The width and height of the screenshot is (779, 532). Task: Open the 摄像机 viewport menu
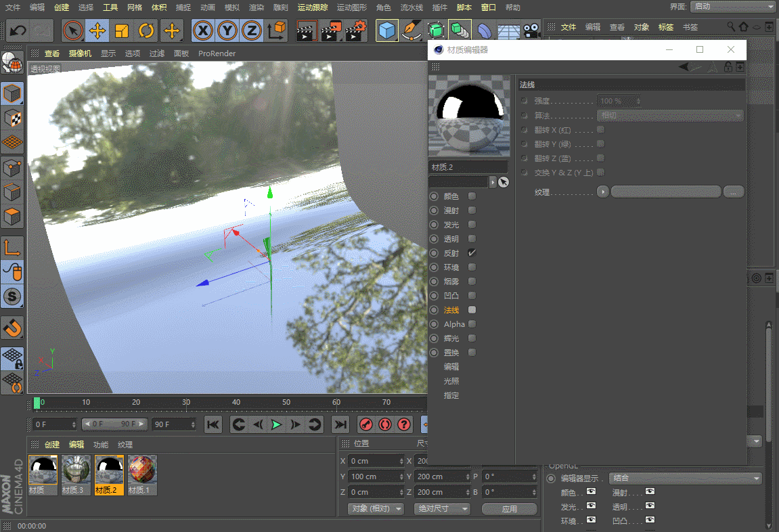(x=80, y=53)
